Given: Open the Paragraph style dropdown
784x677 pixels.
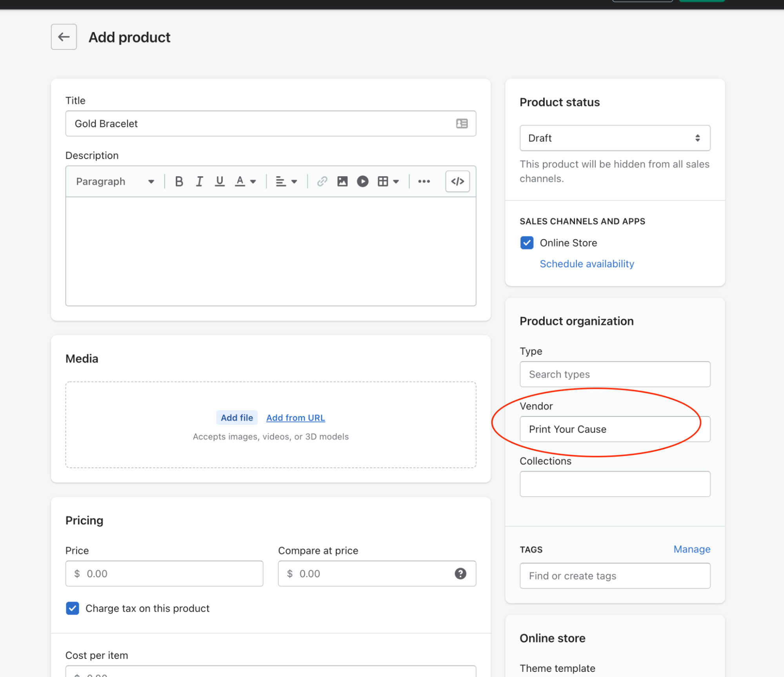Looking at the screenshot, I should click(115, 181).
